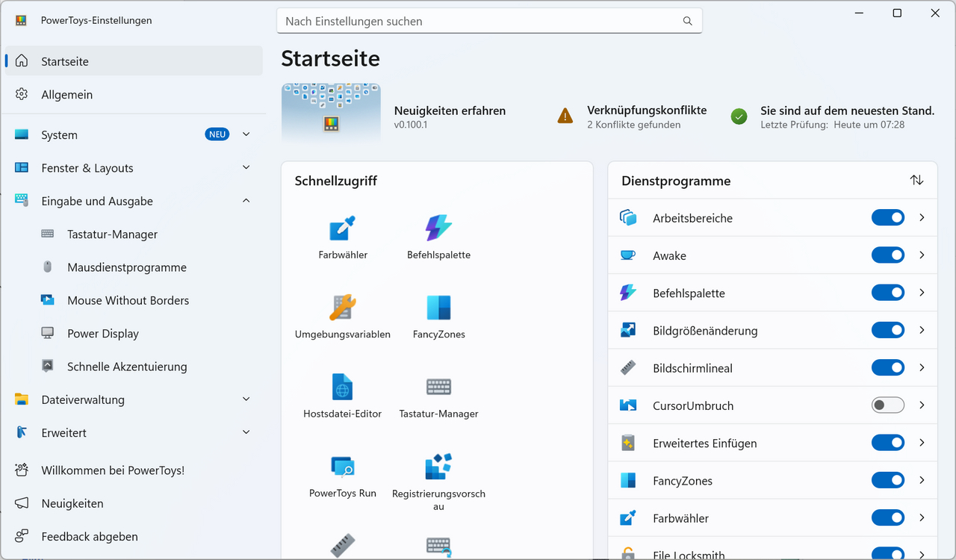
Task: Open Umgebungsvariablen quick access icon
Action: (343, 307)
